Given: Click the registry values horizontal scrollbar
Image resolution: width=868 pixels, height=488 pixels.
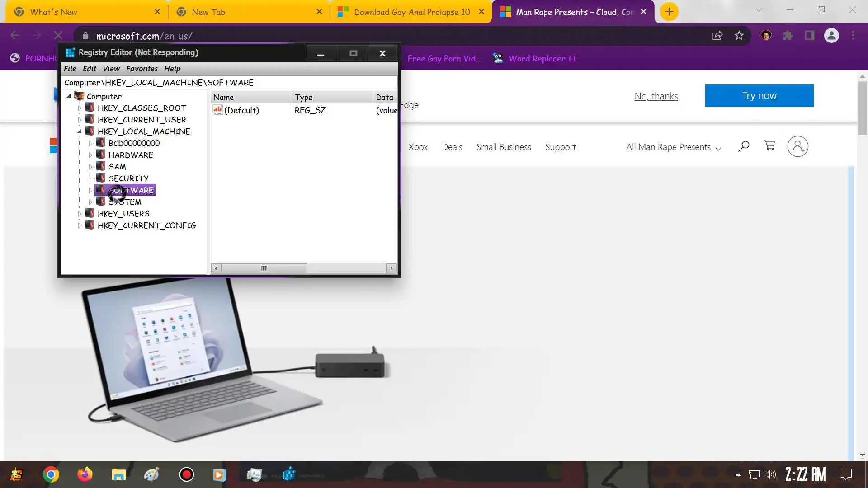Looking at the screenshot, I should coord(264,268).
